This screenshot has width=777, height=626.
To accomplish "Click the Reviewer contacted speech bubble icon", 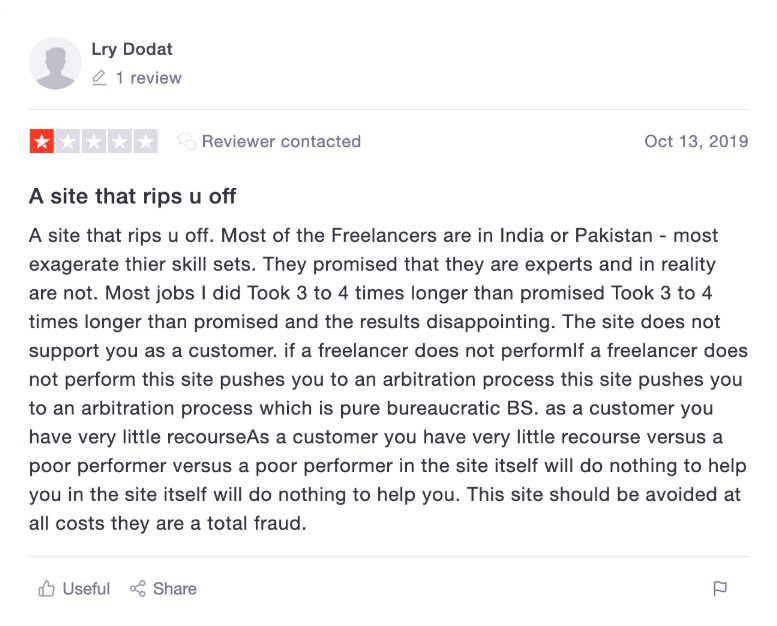I will (187, 141).
